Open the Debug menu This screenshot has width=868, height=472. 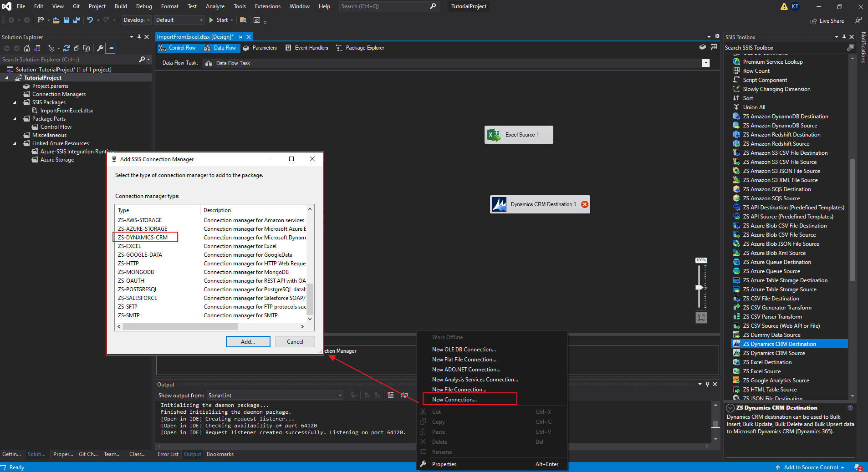tap(143, 6)
